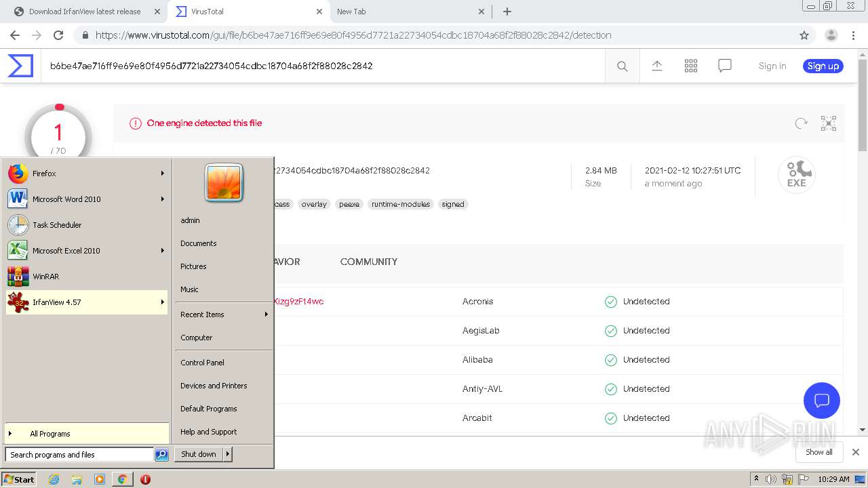Open WinRAR from Start menu
The height and width of the screenshot is (488, 868).
[x=86, y=277]
